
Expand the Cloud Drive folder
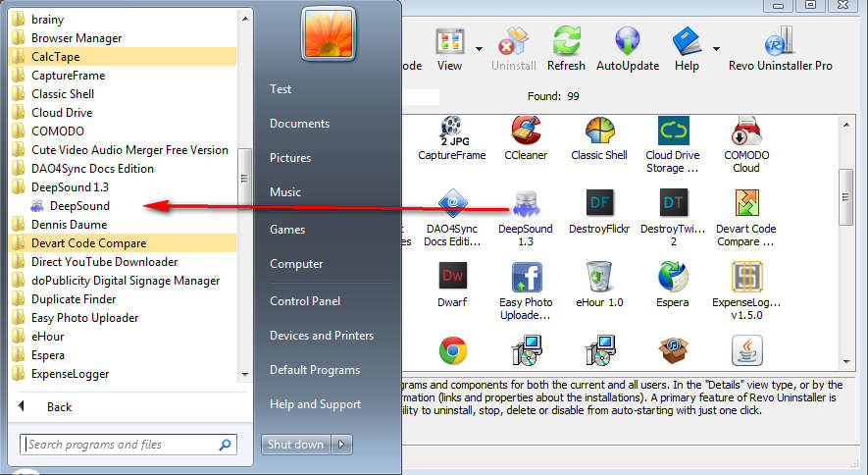[x=62, y=113]
